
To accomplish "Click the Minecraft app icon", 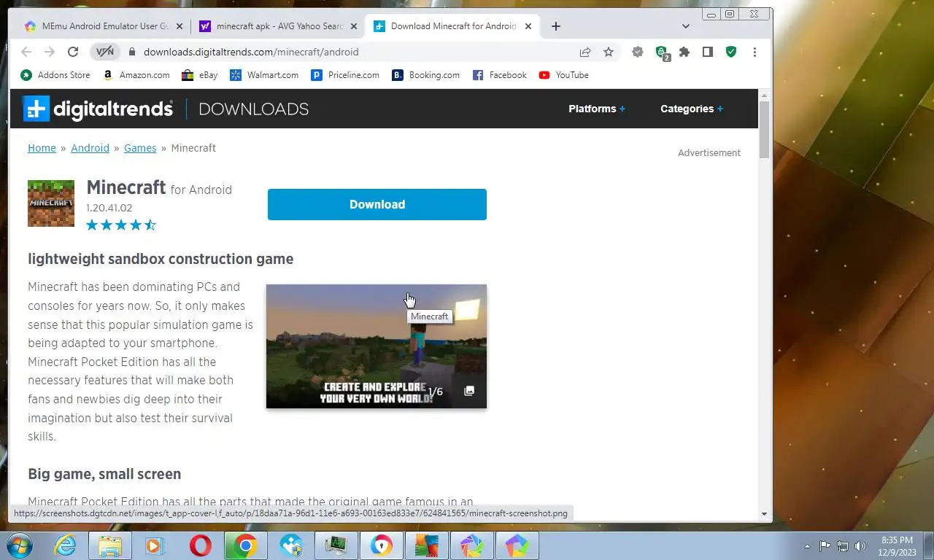I will [51, 203].
